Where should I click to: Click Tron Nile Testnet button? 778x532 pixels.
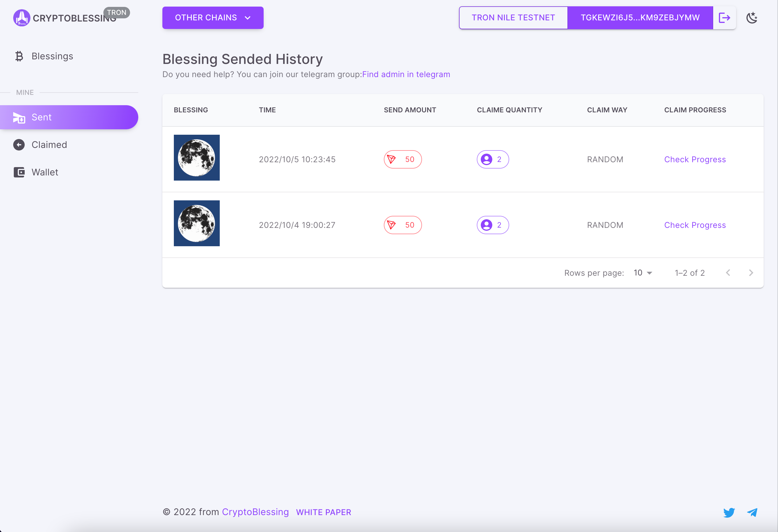[x=513, y=18]
